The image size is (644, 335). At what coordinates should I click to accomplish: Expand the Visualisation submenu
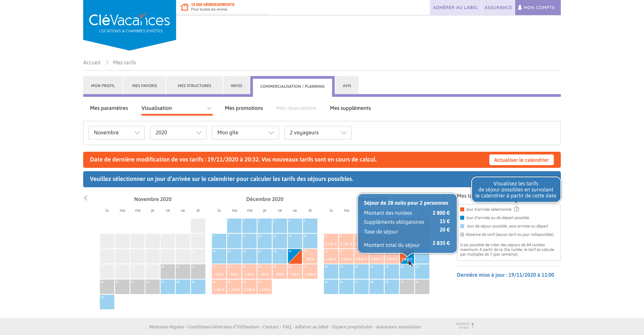177,108
